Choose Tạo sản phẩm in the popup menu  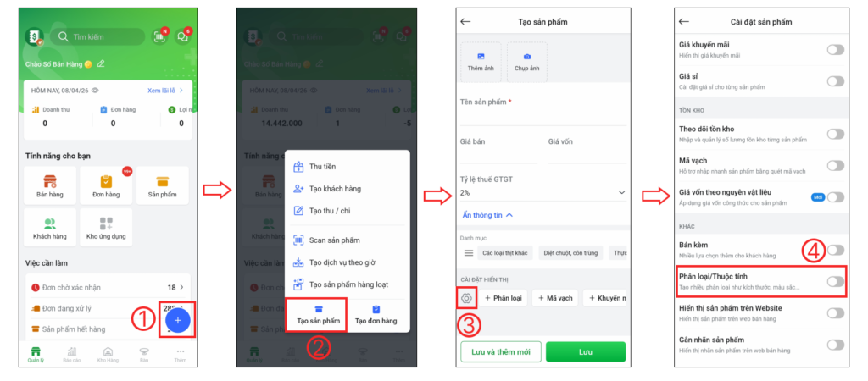tap(319, 315)
